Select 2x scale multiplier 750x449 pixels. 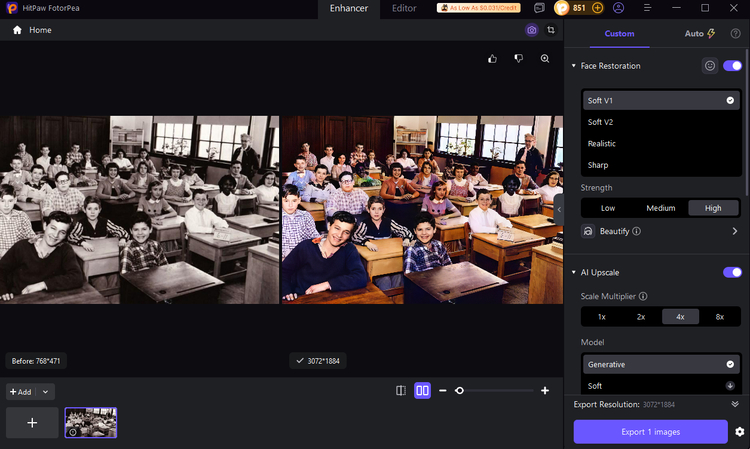tap(641, 317)
